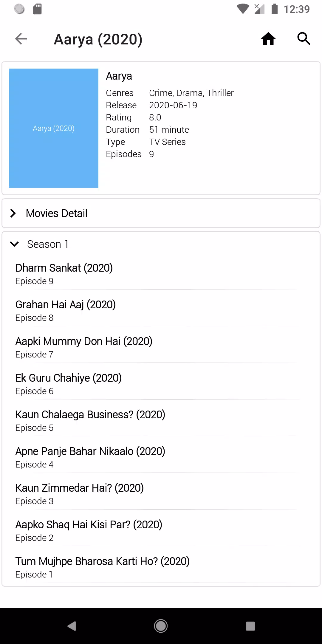Select the Aarya (2020) poster thumbnail
This screenshot has width=322, height=644.
coord(54,128)
